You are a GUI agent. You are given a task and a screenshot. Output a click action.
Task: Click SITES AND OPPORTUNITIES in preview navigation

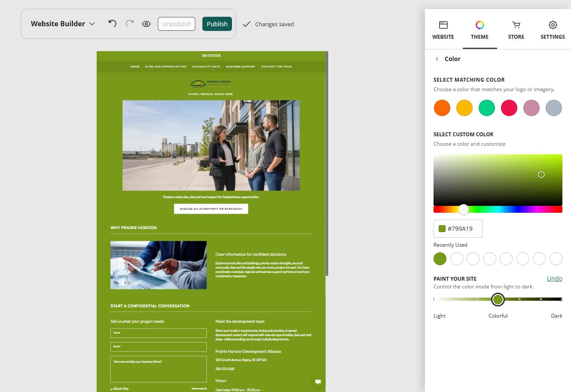click(x=166, y=67)
